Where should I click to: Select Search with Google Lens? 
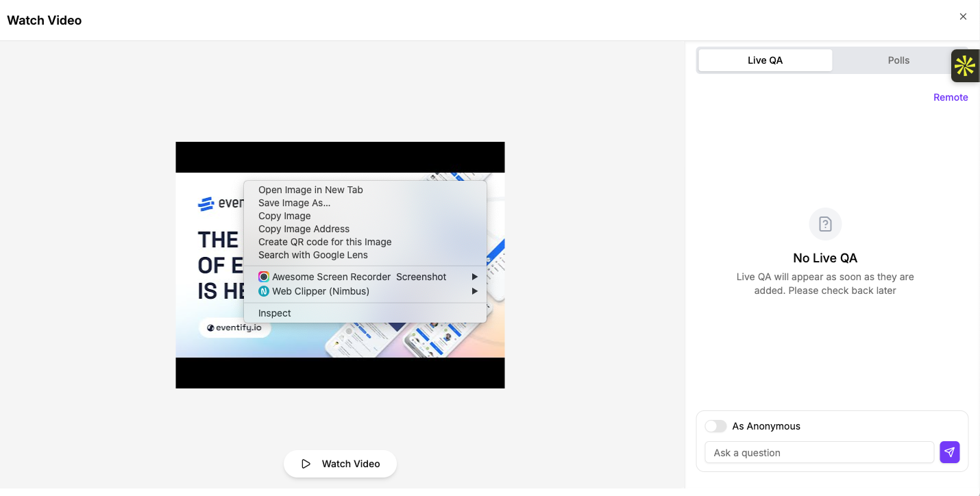pyautogui.click(x=365, y=255)
